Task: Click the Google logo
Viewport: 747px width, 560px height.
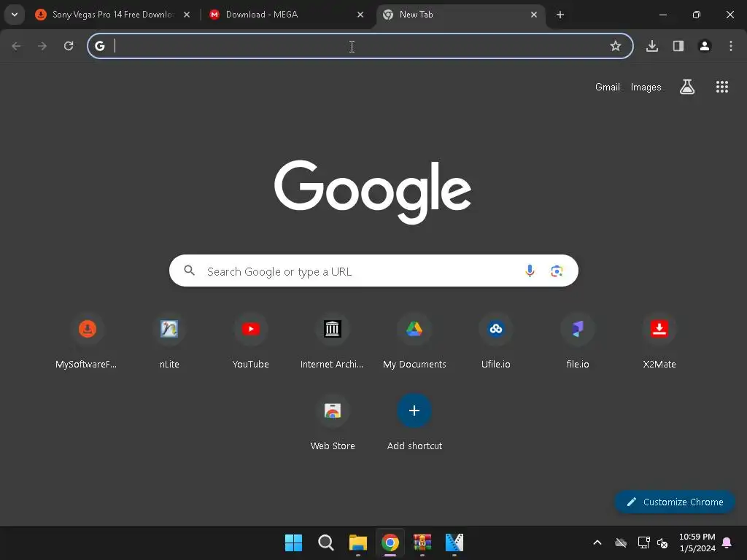Action: 373,192
